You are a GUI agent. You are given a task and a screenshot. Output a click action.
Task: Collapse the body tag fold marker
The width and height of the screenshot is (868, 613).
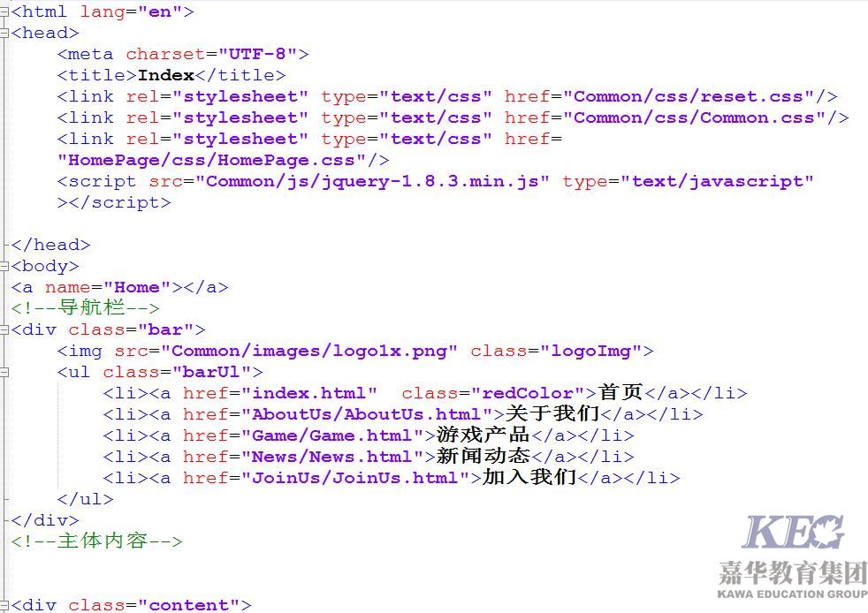4,266
